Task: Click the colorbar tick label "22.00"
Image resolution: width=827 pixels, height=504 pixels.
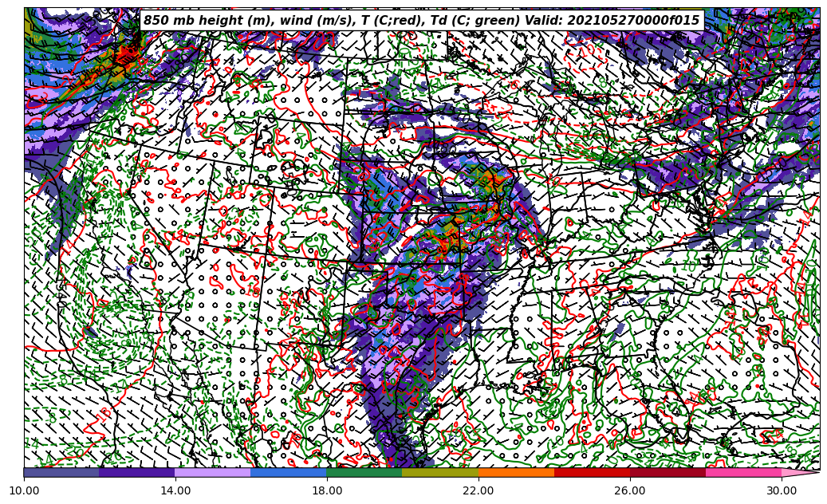Action: click(x=478, y=490)
